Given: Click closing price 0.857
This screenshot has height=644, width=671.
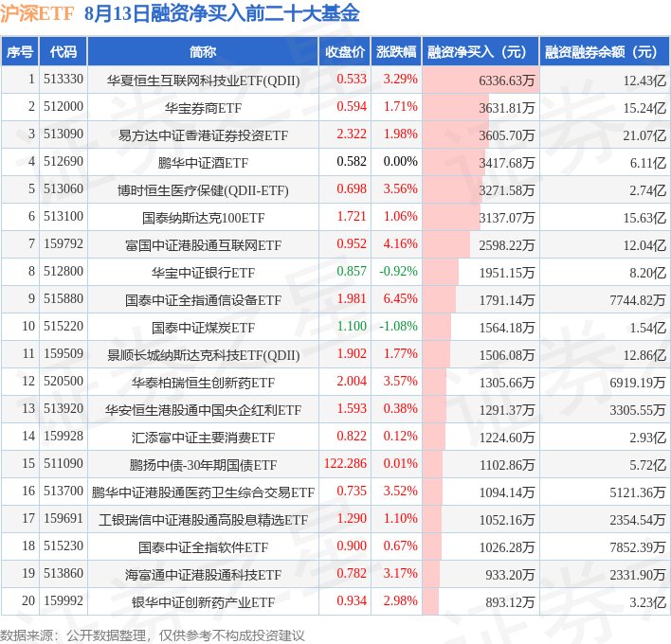Looking at the screenshot, I should click(x=352, y=271).
